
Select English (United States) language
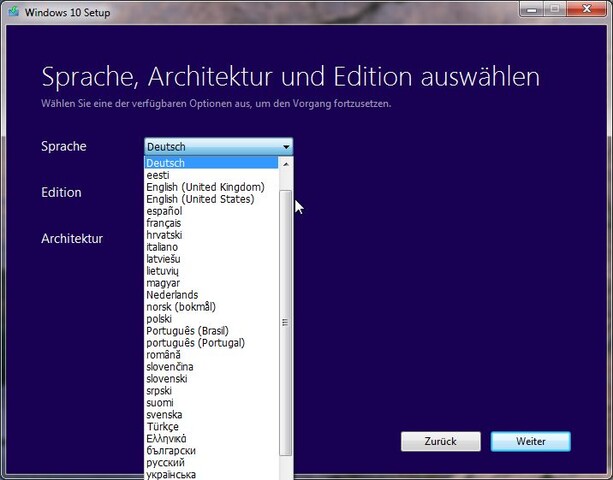coord(212,199)
